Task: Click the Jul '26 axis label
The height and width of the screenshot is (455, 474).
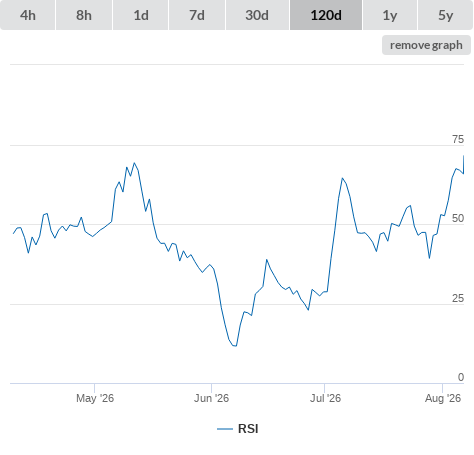Action: (325, 398)
